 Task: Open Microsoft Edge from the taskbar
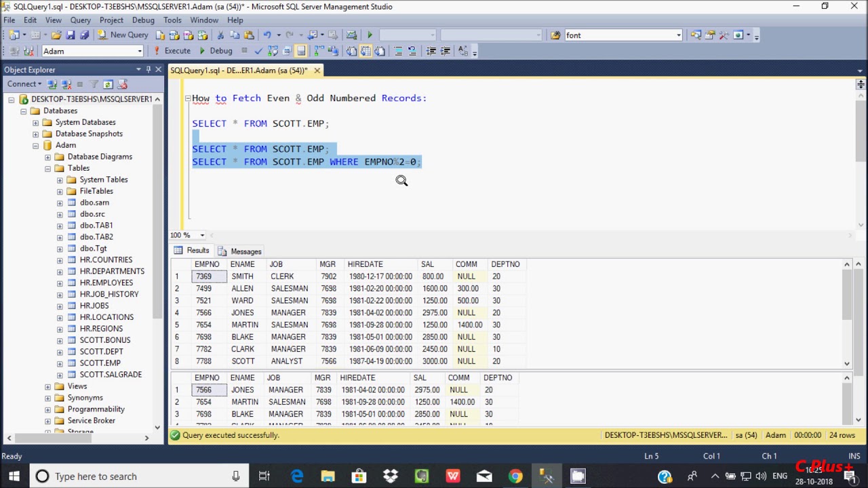(x=297, y=476)
